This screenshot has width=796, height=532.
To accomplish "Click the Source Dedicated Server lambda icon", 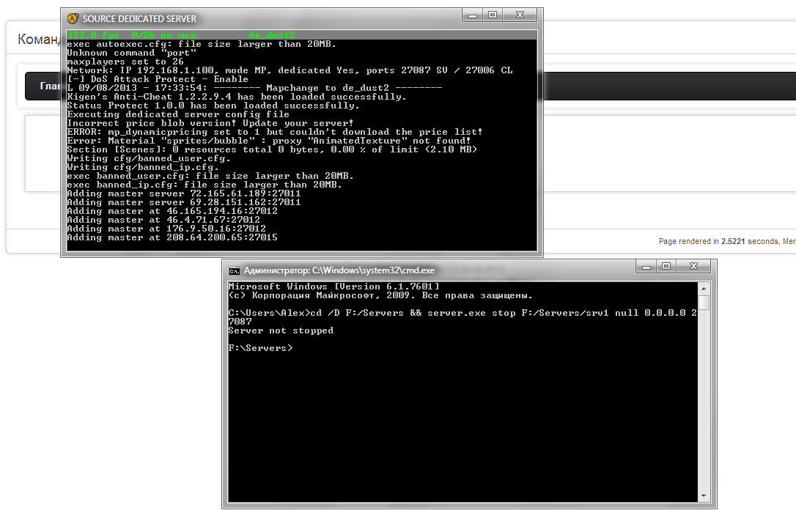I will [73, 18].
